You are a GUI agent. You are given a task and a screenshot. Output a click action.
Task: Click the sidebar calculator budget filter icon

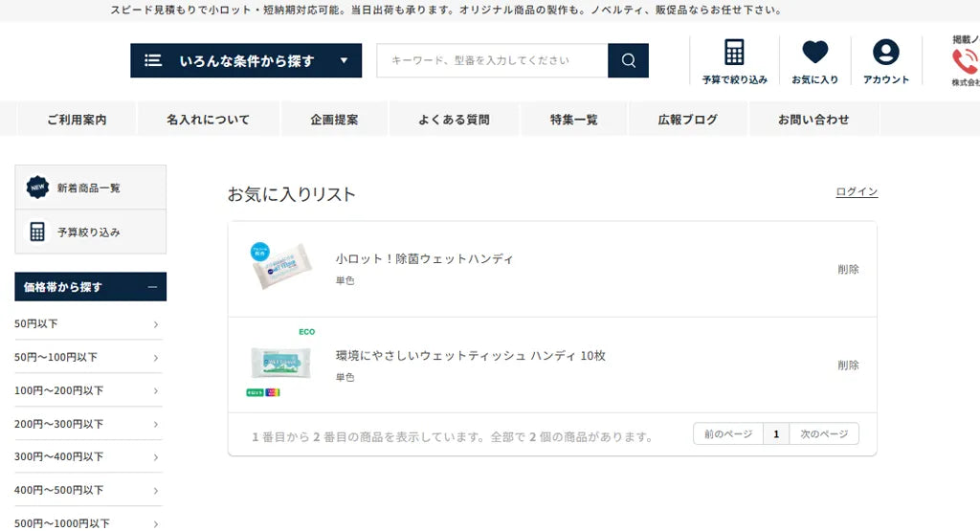point(37,232)
